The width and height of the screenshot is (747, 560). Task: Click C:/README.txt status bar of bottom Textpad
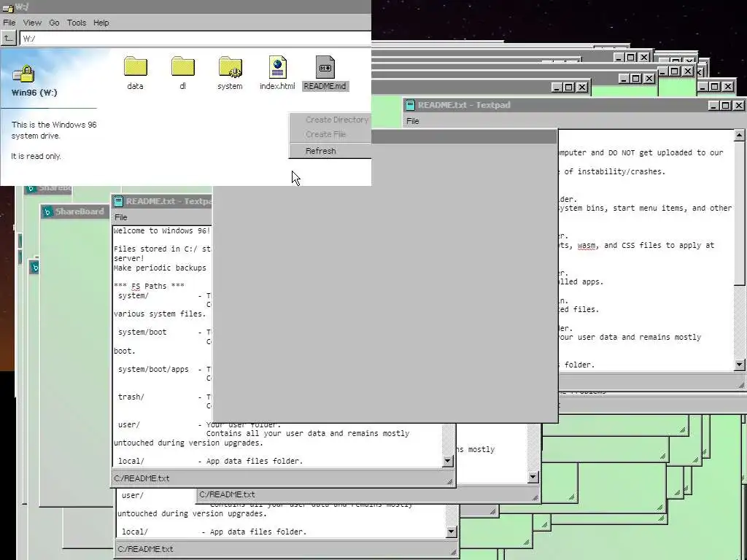click(287, 549)
